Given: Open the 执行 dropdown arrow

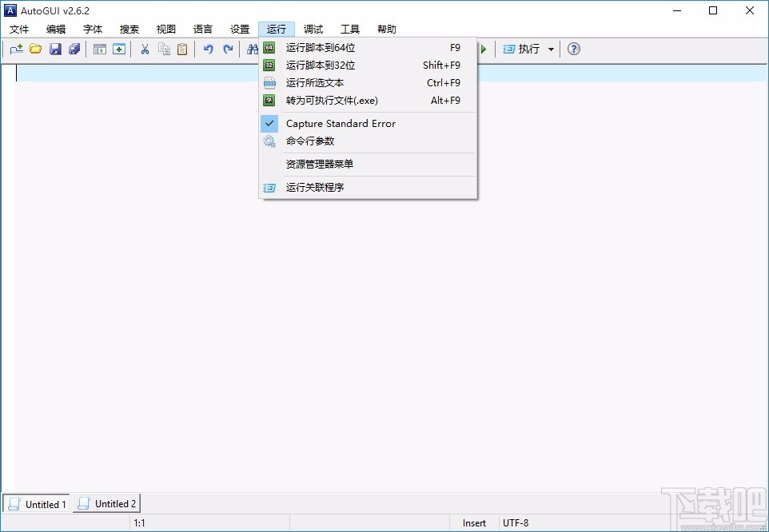Looking at the screenshot, I should point(552,49).
